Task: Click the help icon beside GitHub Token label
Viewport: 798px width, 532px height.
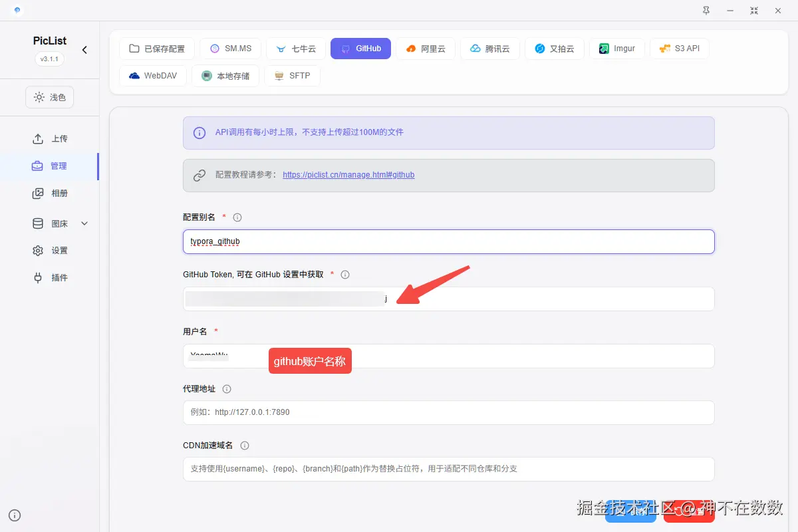Action: coord(345,275)
